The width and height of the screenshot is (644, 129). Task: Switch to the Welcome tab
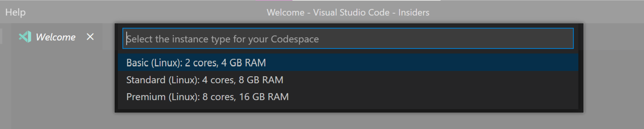pyautogui.click(x=55, y=37)
